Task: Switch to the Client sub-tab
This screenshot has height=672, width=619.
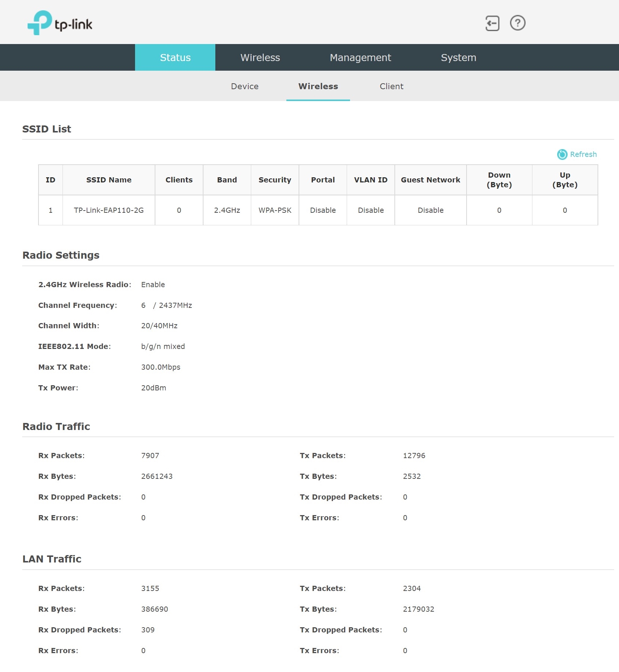Action: coord(391,86)
